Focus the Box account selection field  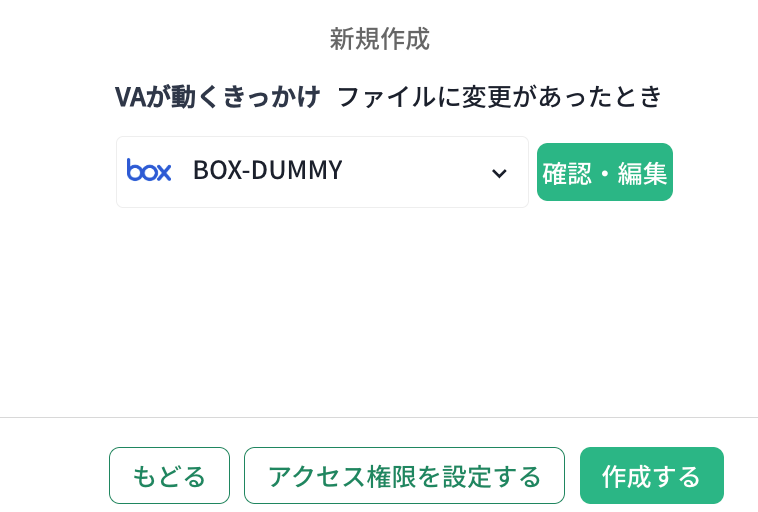pyautogui.click(x=322, y=172)
